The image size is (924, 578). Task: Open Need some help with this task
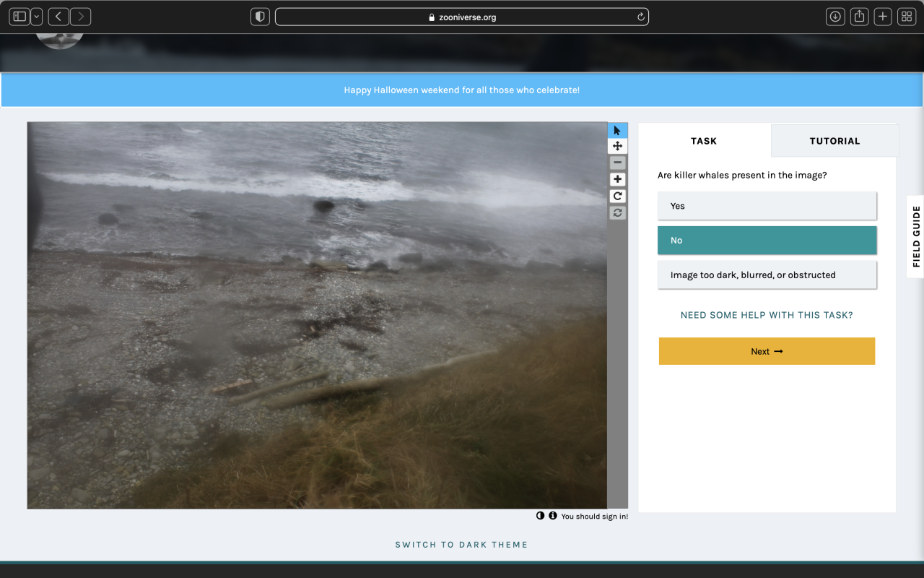(767, 315)
